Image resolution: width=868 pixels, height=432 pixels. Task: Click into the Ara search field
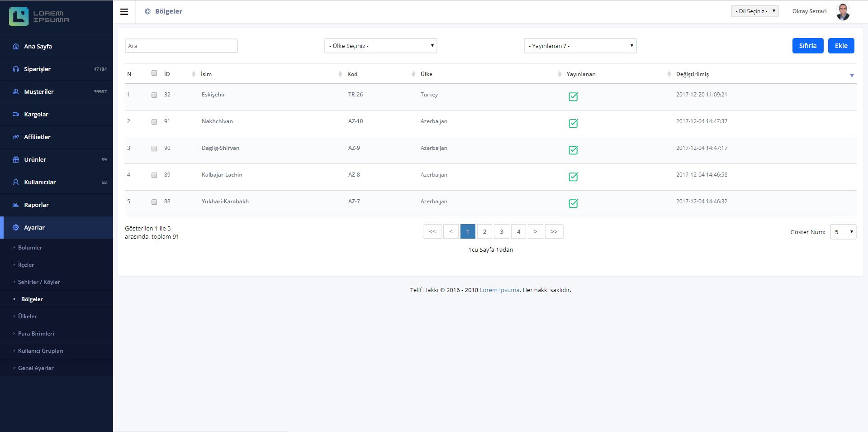181,46
